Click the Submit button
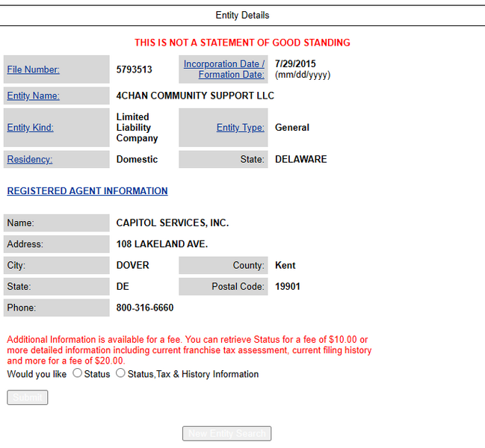Viewport: 485px width, 448px height. (28, 397)
